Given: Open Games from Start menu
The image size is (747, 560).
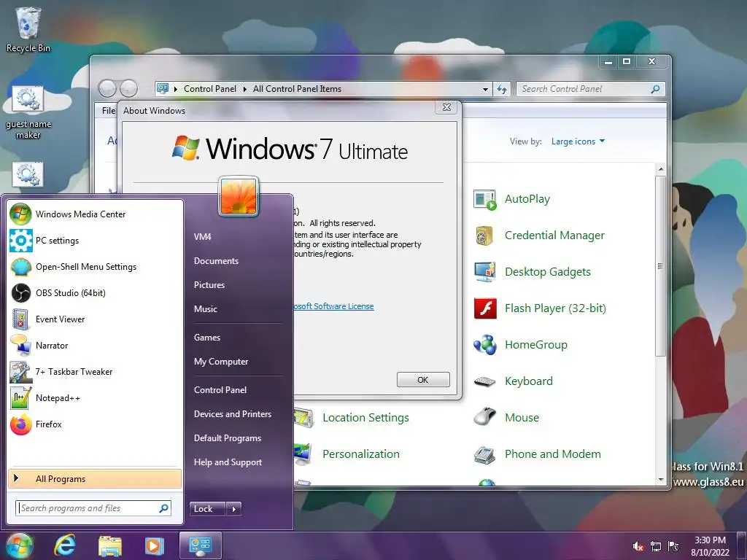Looking at the screenshot, I should (x=207, y=338).
